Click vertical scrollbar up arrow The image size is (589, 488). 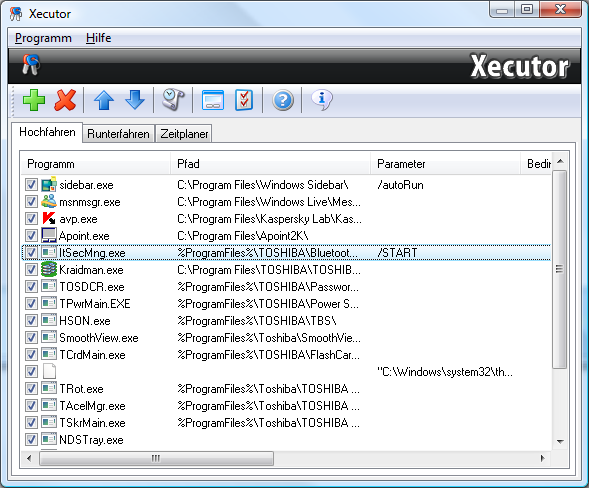tap(560, 161)
